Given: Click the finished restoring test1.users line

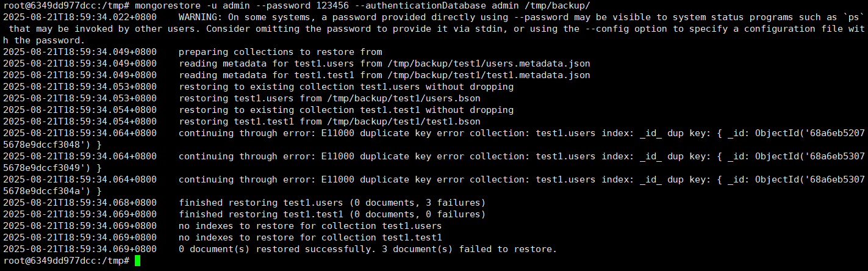Looking at the screenshot, I should coord(332,202).
